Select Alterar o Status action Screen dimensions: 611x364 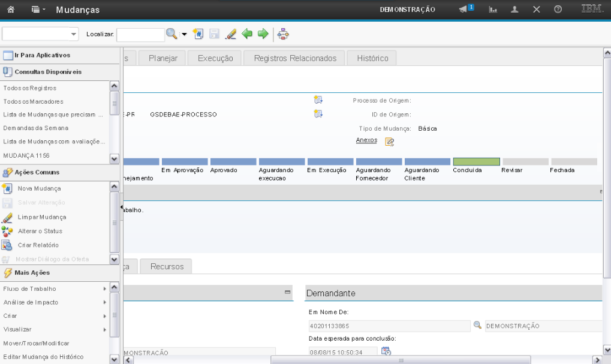pyautogui.click(x=40, y=231)
